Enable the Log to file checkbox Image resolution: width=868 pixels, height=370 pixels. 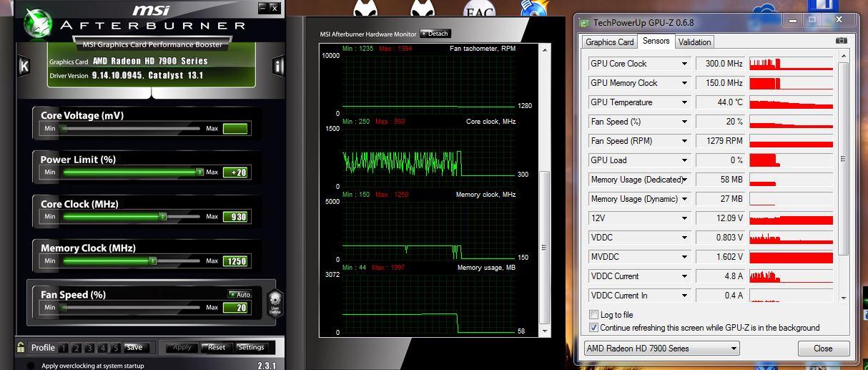[x=593, y=315]
